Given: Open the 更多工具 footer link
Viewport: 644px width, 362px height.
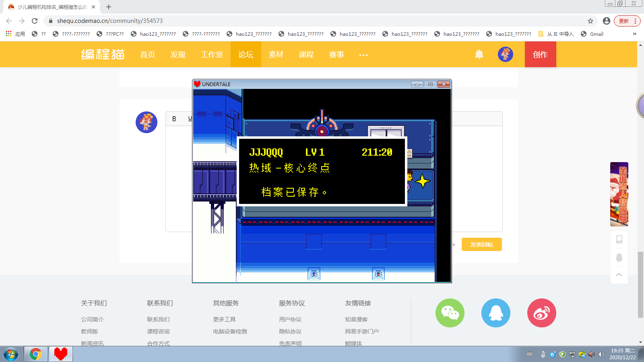Looking at the screenshot, I should coord(224,319).
